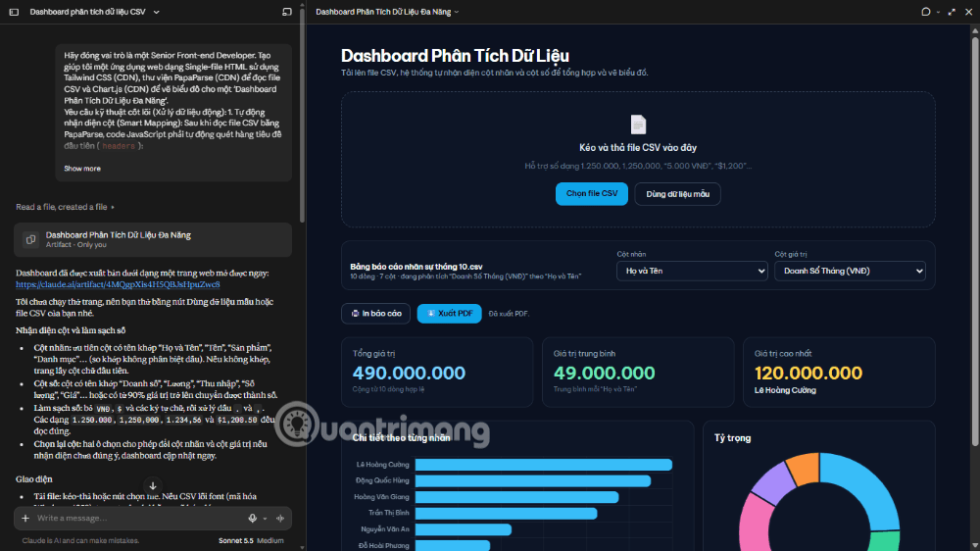980x551 pixels.
Task: Close the artifact preview panel
Action: [969, 12]
